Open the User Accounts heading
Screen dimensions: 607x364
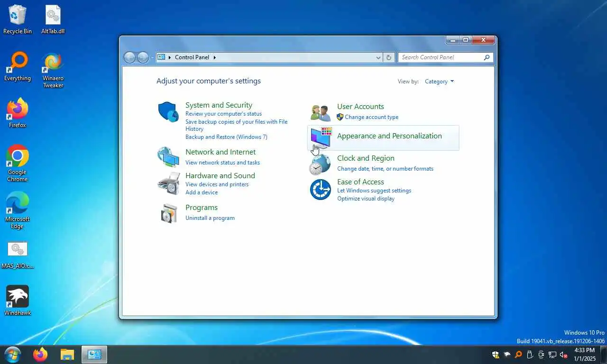tap(360, 107)
